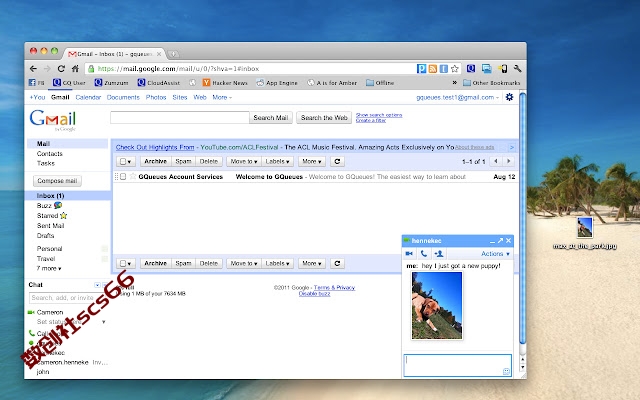
Task: Click the blue P icon in address bar
Action: coord(422,69)
